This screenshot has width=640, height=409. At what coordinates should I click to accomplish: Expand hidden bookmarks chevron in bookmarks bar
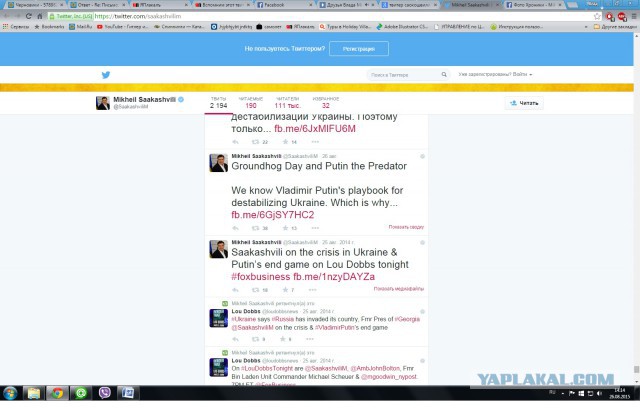click(x=586, y=27)
